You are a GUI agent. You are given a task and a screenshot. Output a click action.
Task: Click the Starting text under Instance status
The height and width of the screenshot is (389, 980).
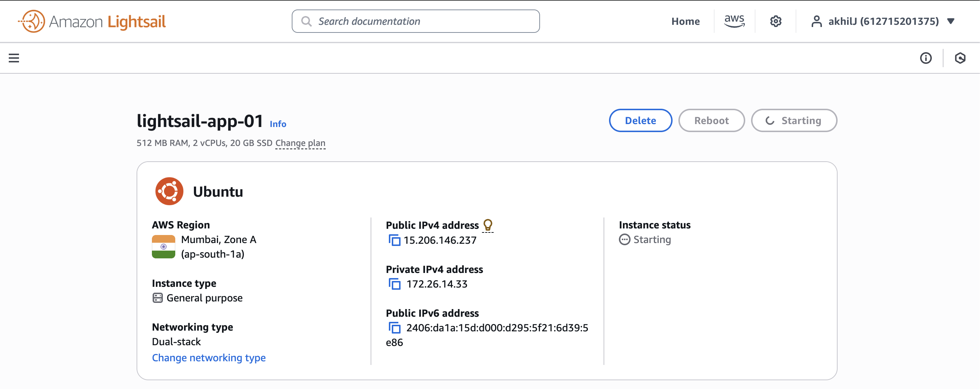point(652,239)
